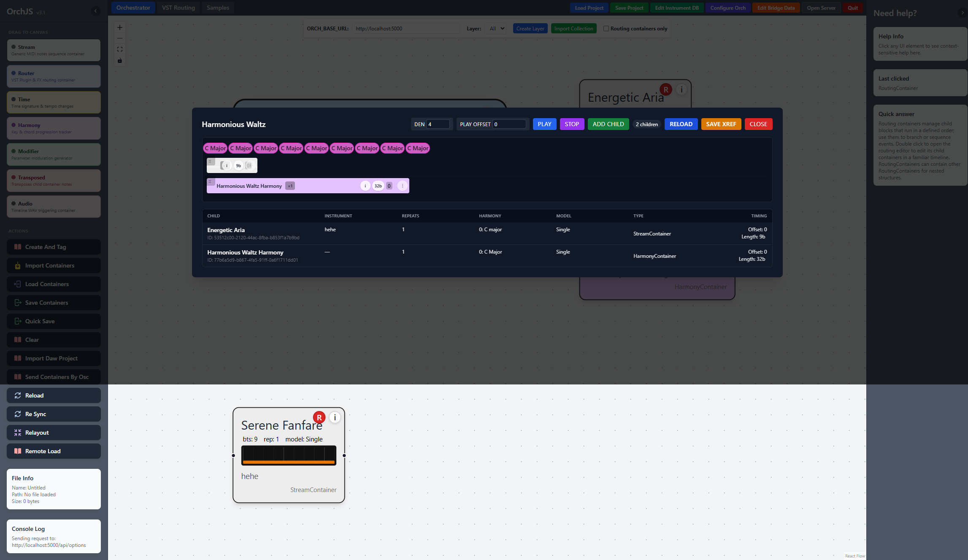
Task: Click the 9b length badge on white block
Action: (238, 165)
